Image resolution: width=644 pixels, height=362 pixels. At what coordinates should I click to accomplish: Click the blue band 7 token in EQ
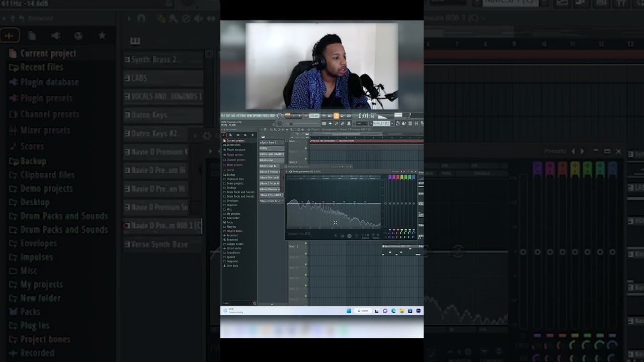[x=414, y=177]
